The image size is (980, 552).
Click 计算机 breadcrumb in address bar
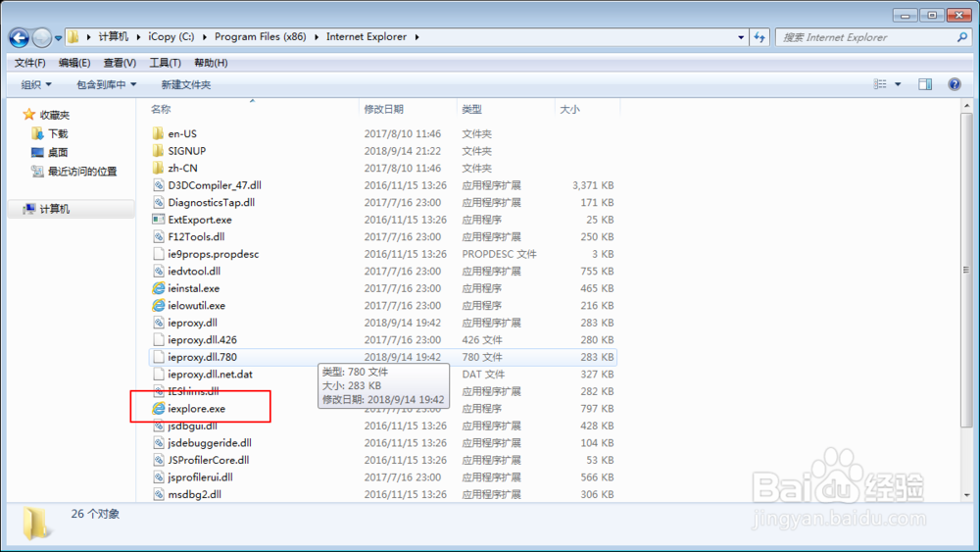pyautogui.click(x=113, y=37)
